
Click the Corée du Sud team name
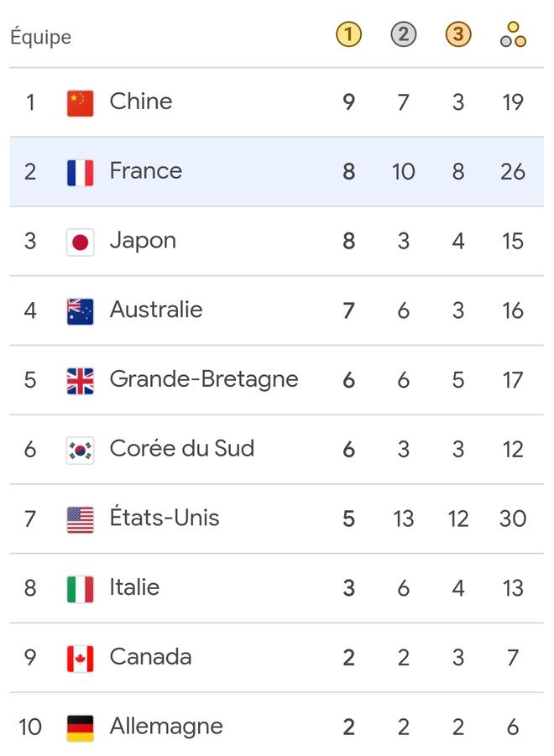click(182, 448)
